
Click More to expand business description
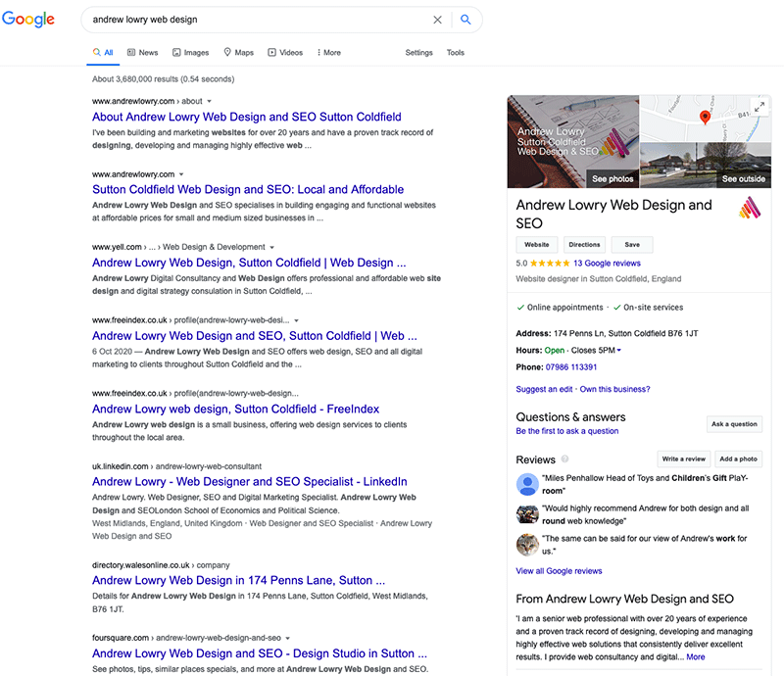coord(696,657)
